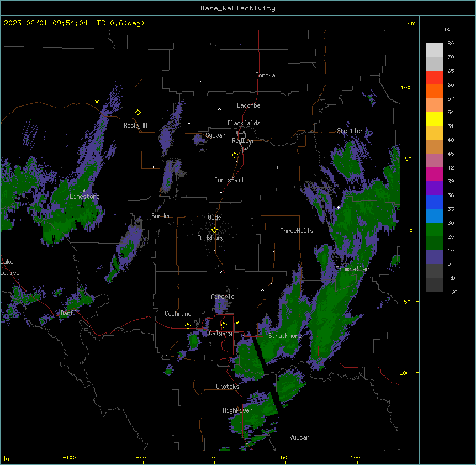Image resolution: width=476 pixels, height=465 pixels.
Task: Select the Strathmore town label
Action: [x=285, y=336]
